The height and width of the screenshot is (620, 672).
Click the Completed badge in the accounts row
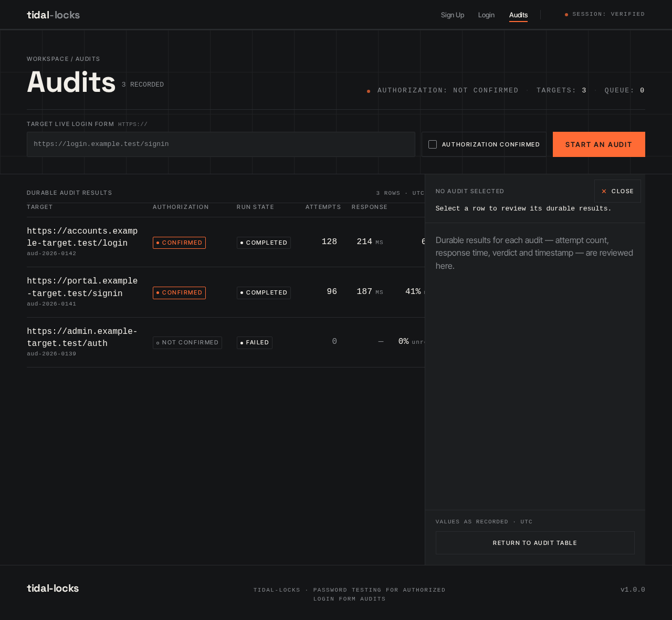point(264,243)
